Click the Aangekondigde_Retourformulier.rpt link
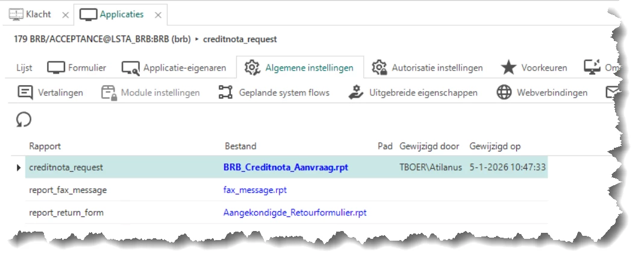644x266 pixels. (x=295, y=212)
